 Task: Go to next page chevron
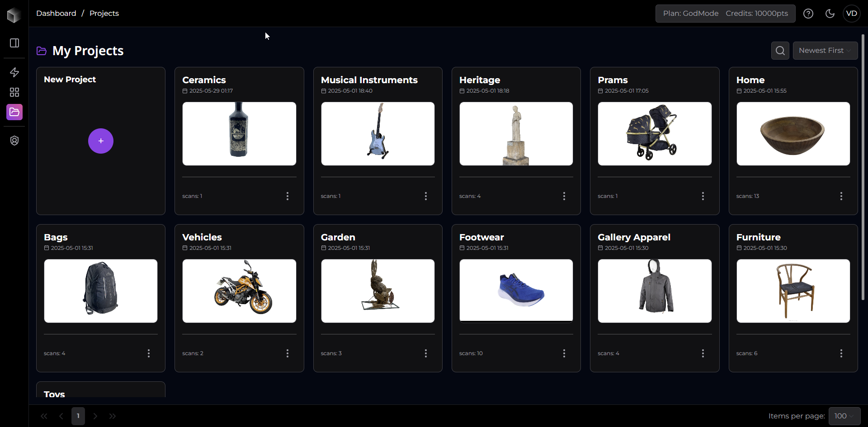point(95,416)
